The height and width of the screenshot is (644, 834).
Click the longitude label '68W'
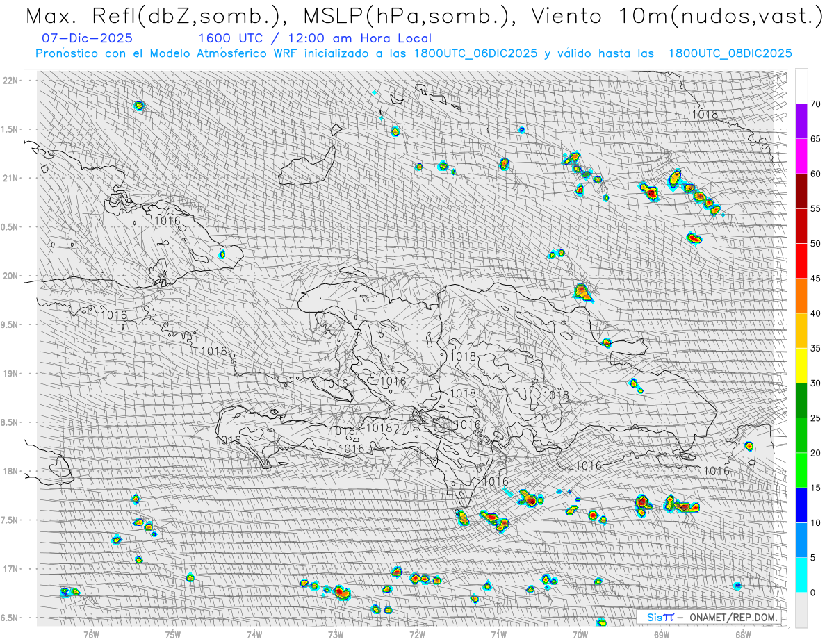(742, 634)
